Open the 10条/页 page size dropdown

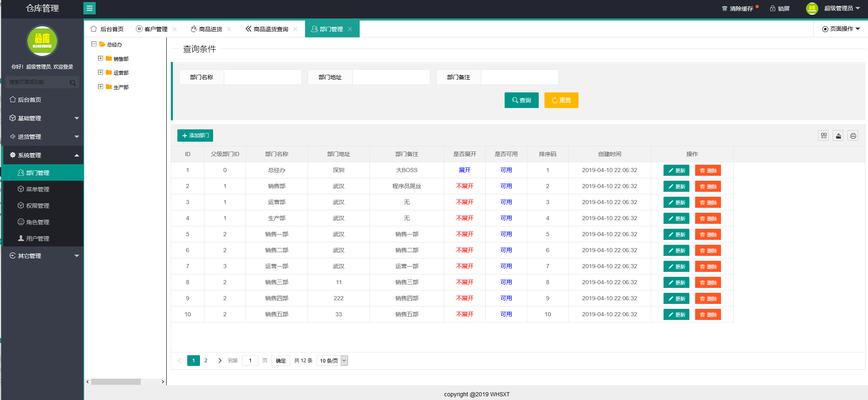click(332, 361)
